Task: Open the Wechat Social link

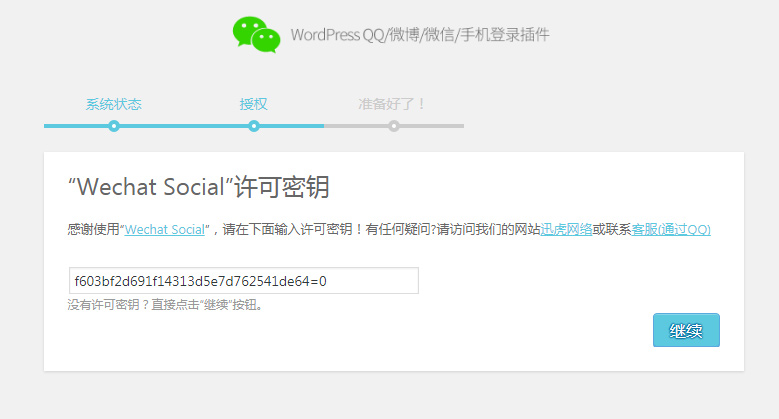Action: click(x=164, y=230)
